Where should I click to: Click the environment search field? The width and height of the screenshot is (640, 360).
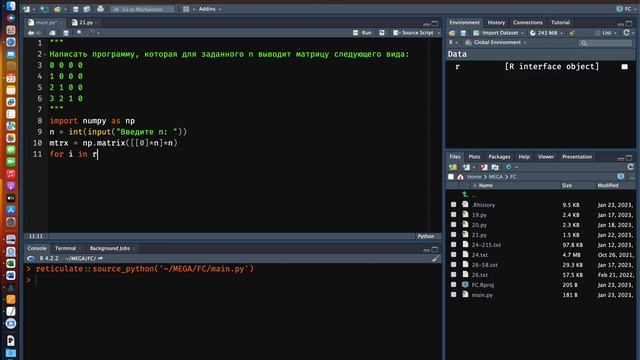click(605, 43)
